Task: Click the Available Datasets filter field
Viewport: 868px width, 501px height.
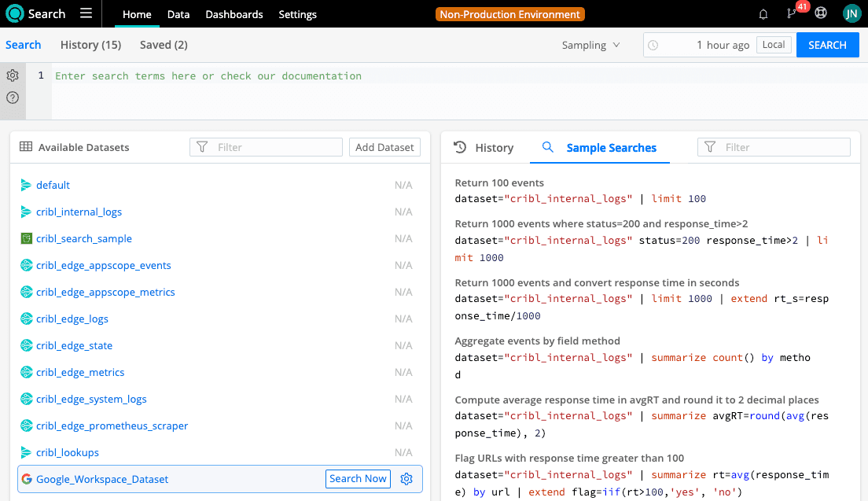Action: (267, 147)
